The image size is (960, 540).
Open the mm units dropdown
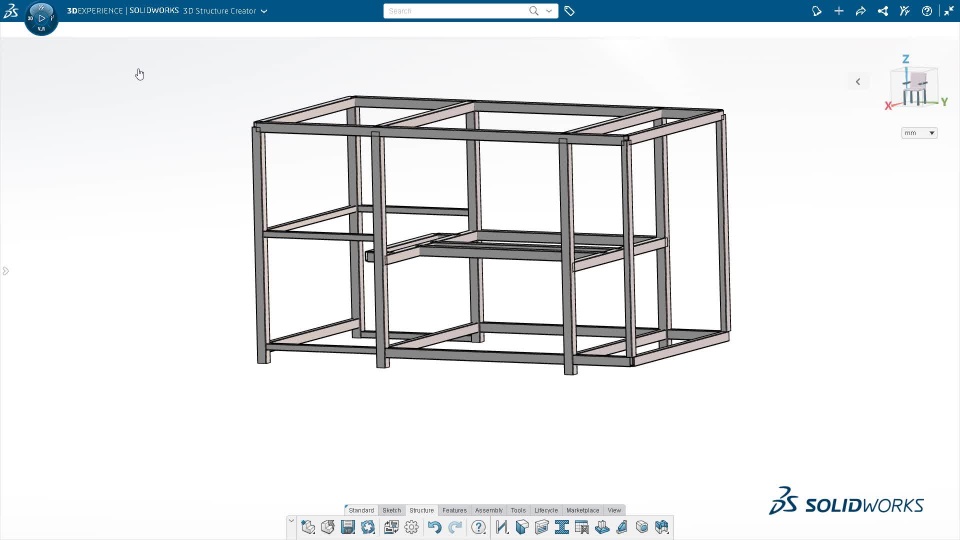[919, 133]
